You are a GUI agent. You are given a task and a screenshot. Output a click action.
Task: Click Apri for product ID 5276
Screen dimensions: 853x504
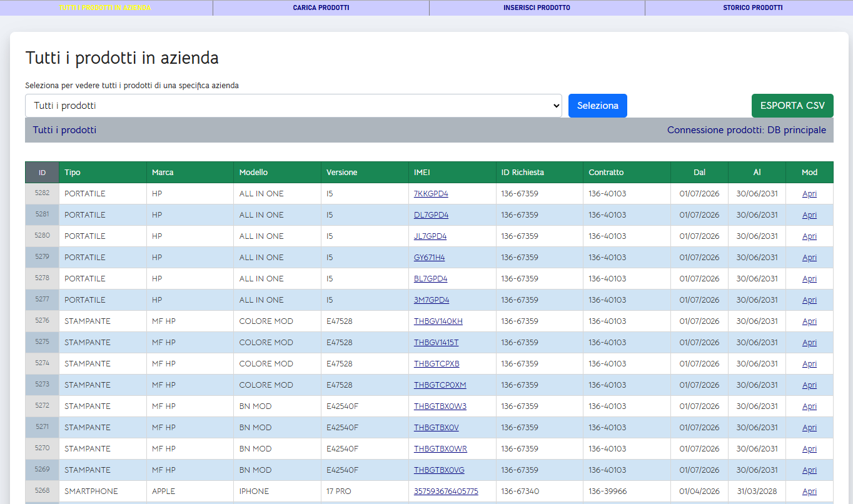point(809,321)
